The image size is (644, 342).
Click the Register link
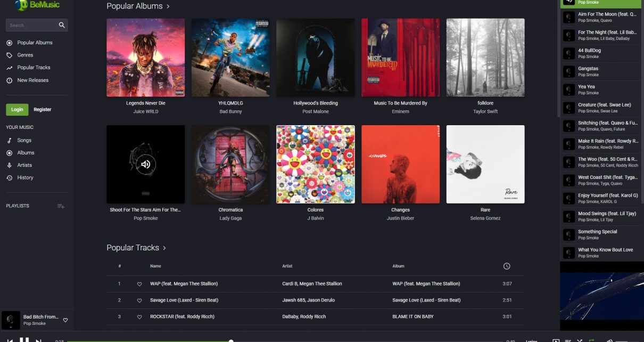tap(43, 109)
